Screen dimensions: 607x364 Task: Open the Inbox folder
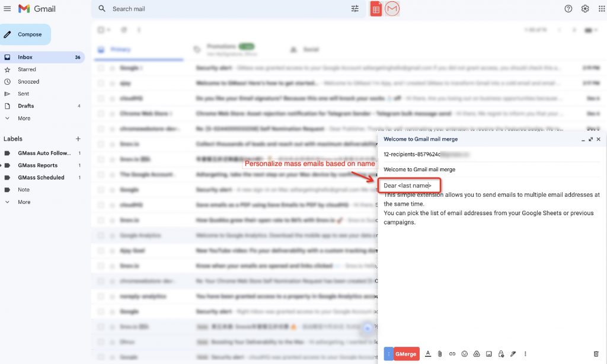(42, 57)
